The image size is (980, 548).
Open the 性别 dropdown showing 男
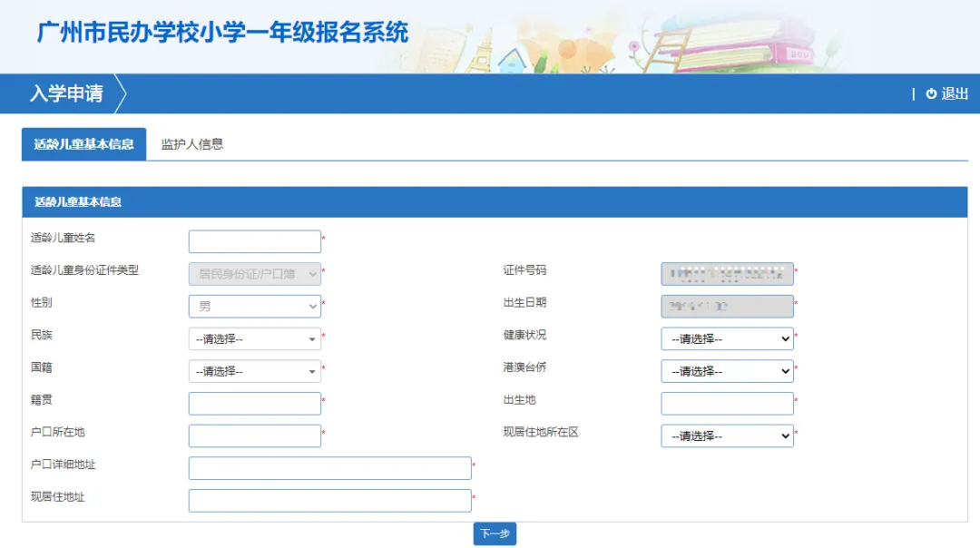254,306
